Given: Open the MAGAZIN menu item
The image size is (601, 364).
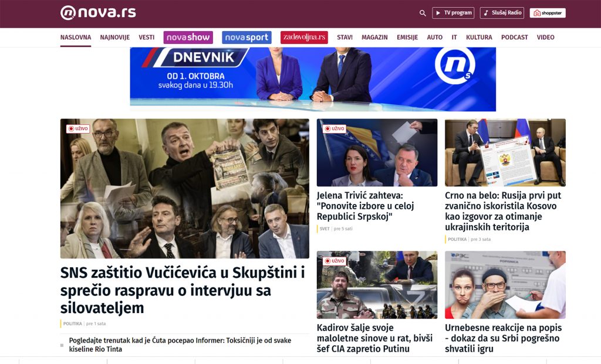Looking at the screenshot, I should (x=374, y=38).
